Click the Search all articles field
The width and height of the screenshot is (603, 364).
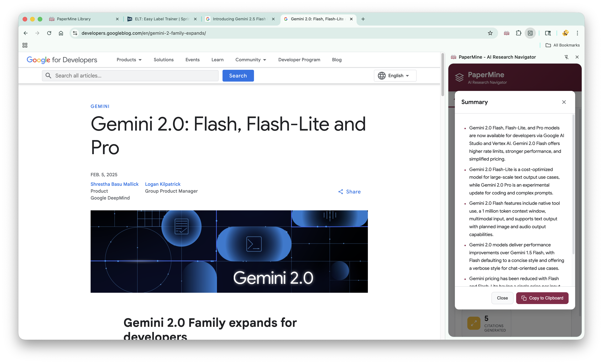[135, 76]
